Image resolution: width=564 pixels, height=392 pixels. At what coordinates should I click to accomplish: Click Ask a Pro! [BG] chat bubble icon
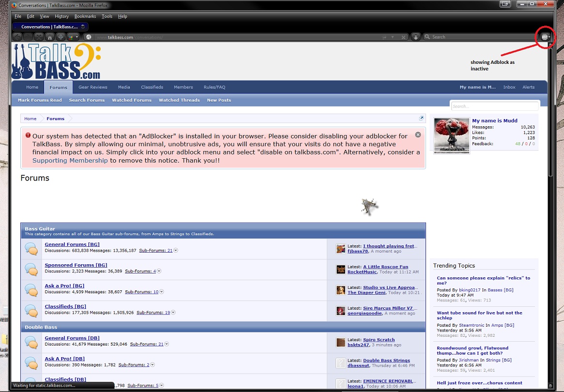point(31,290)
